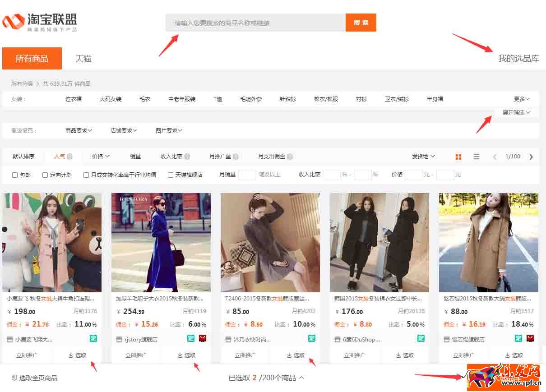Go to previous page arrow
Screen dimensions: 546x392
[x=495, y=157]
